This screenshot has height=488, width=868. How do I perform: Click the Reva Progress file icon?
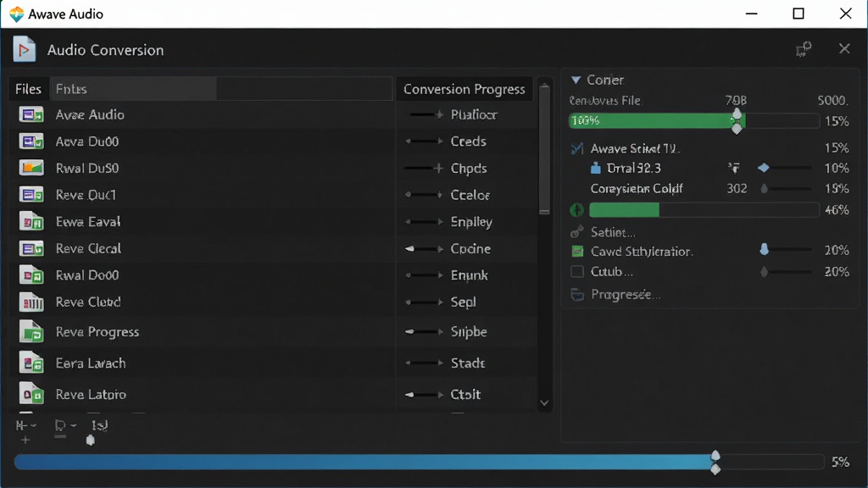(31, 331)
